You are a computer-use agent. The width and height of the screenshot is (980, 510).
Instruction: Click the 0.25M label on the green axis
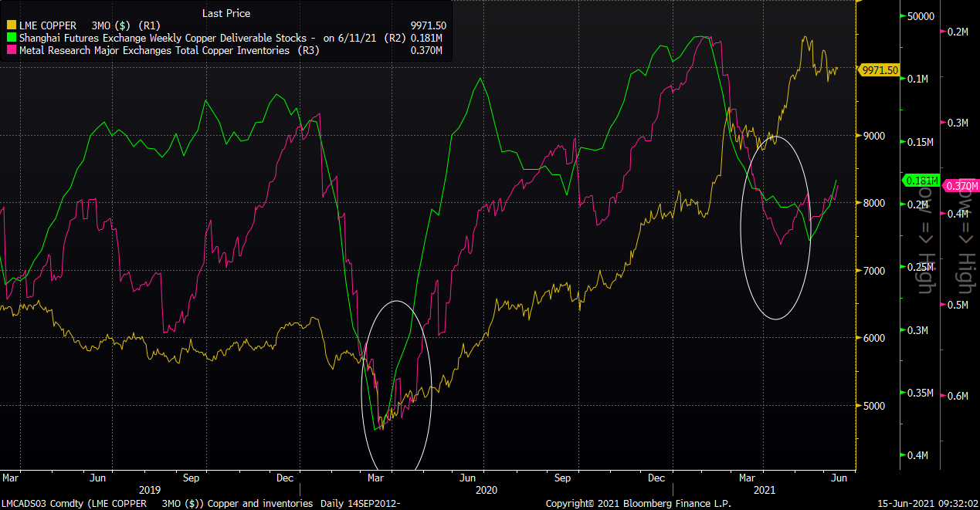(921, 267)
